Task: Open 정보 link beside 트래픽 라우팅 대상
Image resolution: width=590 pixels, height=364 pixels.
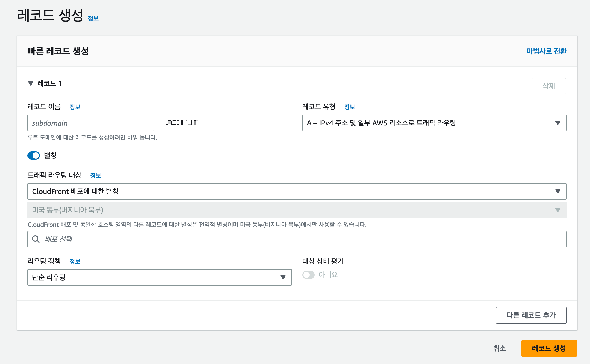Action: click(95, 176)
